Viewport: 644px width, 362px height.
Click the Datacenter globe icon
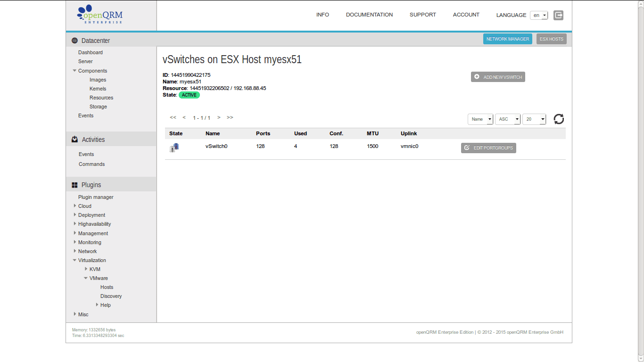[74, 41]
